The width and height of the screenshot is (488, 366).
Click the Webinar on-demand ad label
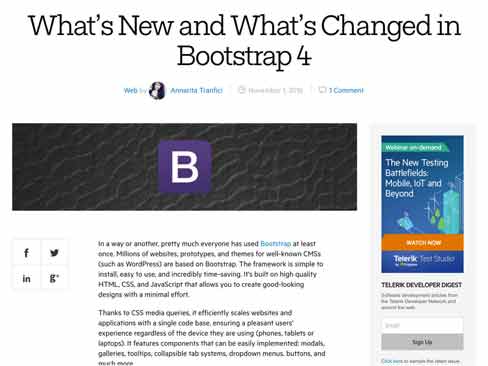413,147
